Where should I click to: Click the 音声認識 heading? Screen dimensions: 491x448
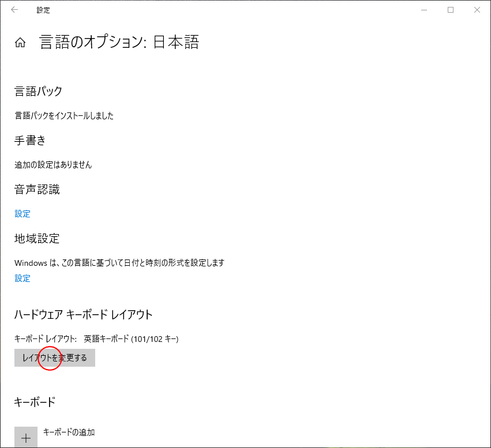click(x=37, y=190)
